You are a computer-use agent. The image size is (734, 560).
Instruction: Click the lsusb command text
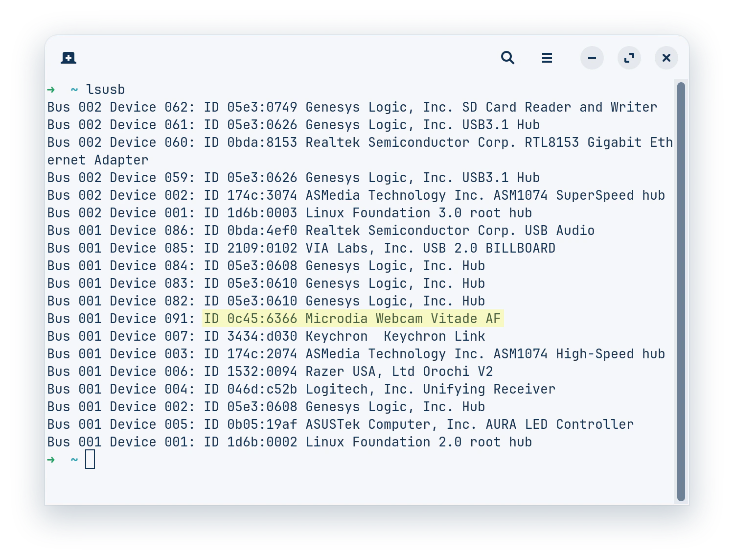[x=106, y=90]
